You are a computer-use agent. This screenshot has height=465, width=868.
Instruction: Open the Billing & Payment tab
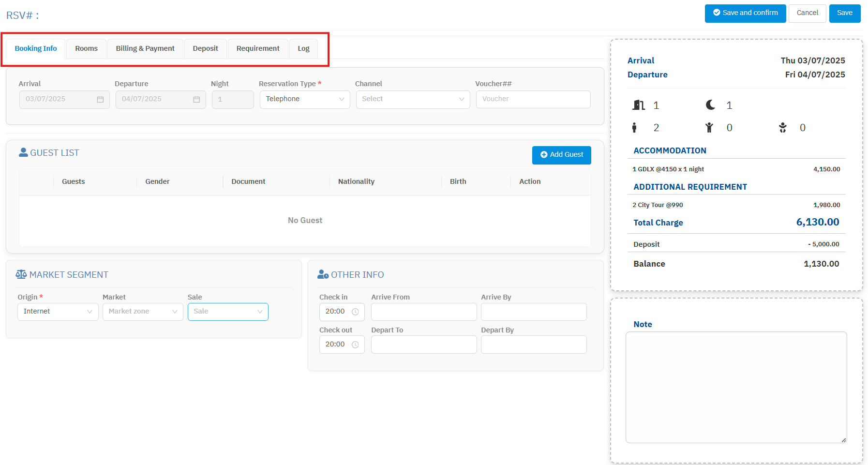[145, 48]
